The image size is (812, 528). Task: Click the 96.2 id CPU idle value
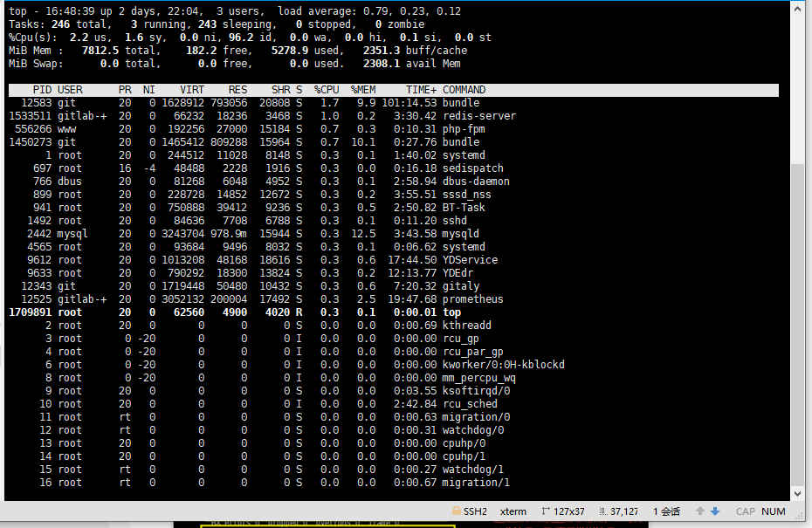tap(241, 38)
